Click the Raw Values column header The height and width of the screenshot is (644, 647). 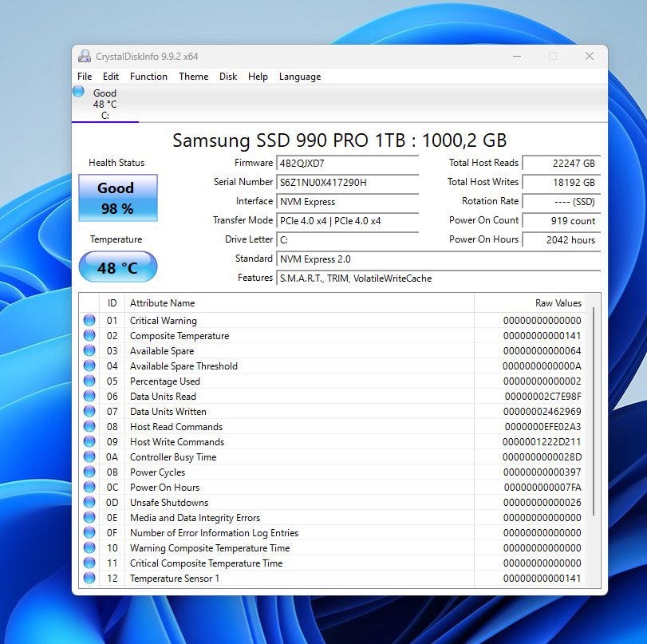click(531, 303)
